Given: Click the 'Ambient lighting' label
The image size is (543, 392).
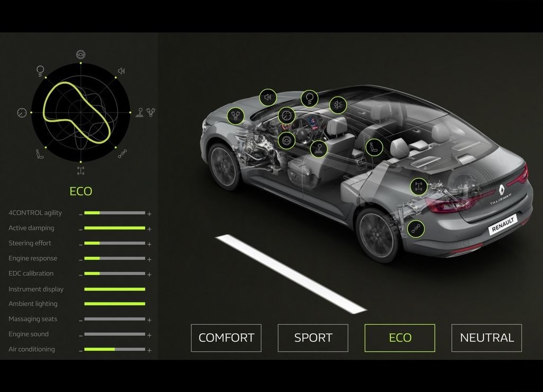Looking at the screenshot, I should click(x=33, y=304).
